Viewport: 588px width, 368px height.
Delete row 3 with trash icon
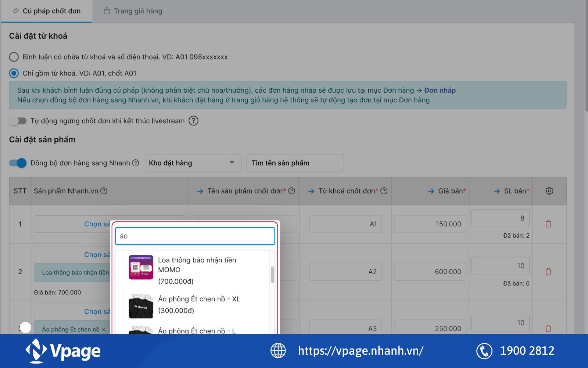point(548,328)
